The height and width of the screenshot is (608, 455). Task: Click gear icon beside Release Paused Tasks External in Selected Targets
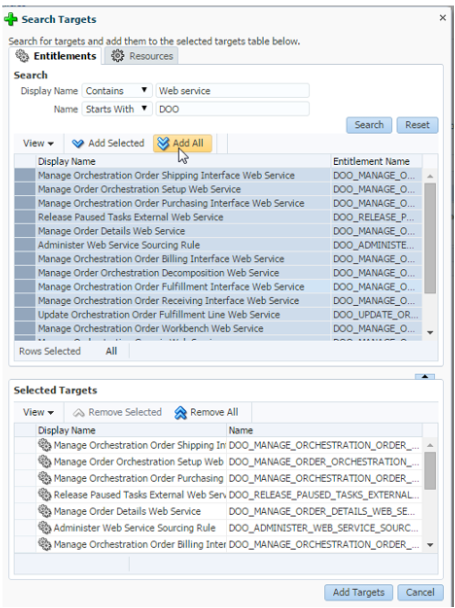[x=45, y=495]
